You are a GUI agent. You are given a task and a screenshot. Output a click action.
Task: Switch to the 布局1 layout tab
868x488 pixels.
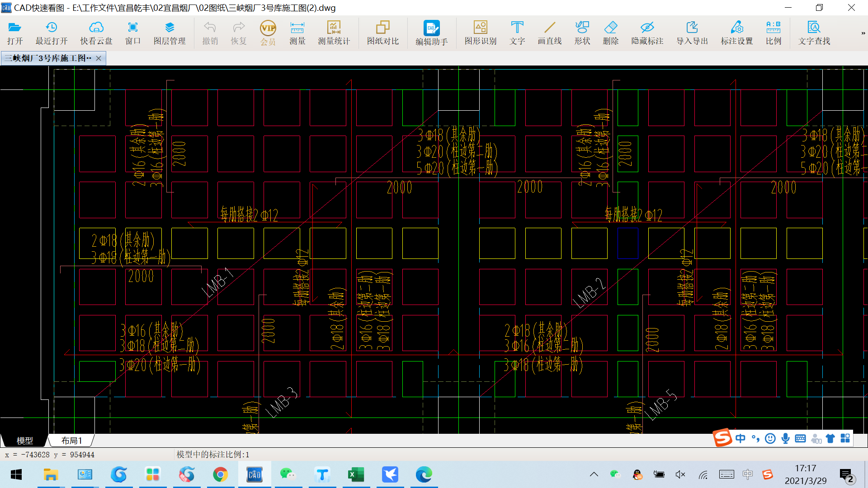(71, 441)
